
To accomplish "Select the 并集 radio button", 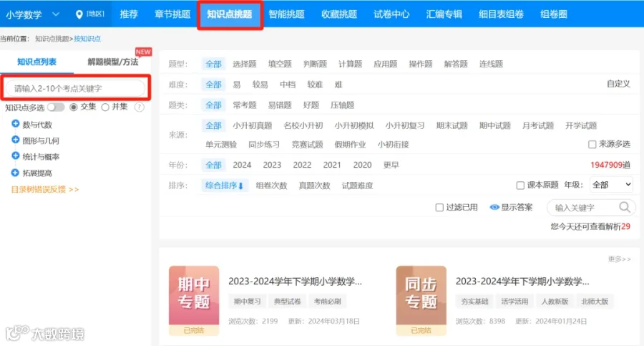I will click(105, 107).
